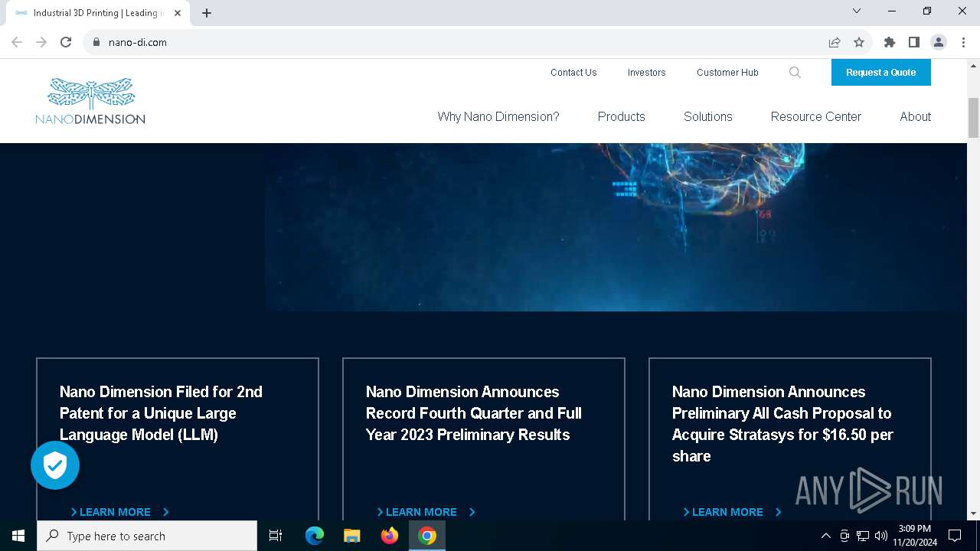Image resolution: width=980 pixels, height=551 pixels.
Task: Open the Solutions menu
Action: (x=708, y=116)
